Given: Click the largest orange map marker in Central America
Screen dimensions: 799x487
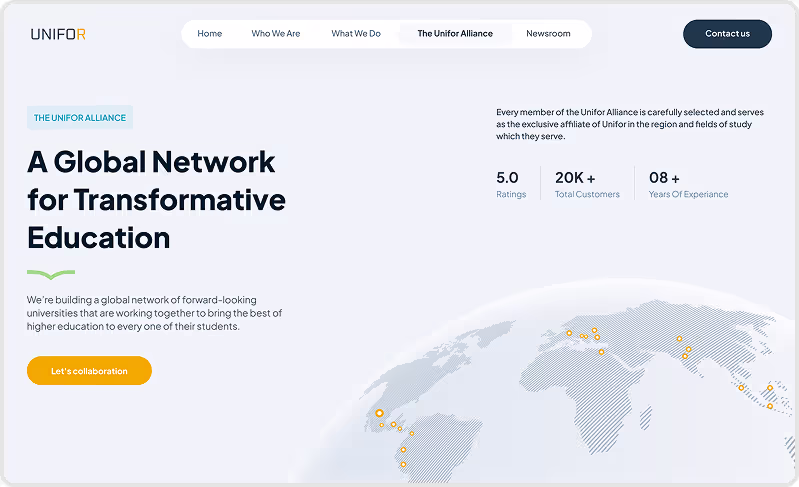Looking at the screenshot, I should (379, 413).
